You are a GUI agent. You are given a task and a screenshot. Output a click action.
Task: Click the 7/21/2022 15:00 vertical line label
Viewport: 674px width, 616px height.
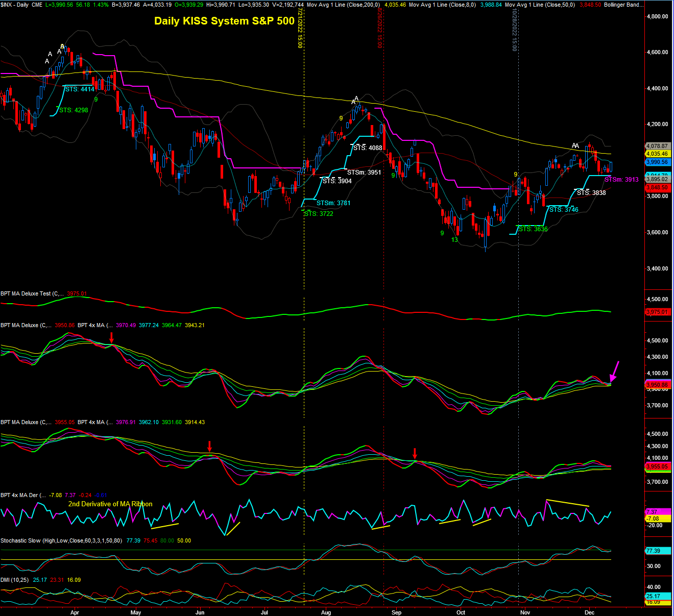tap(301, 32)
